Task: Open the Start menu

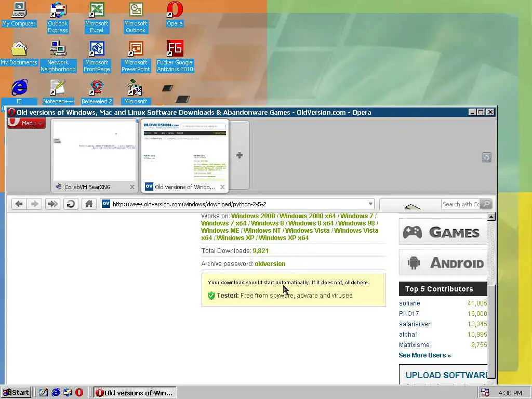Action: 16,393
